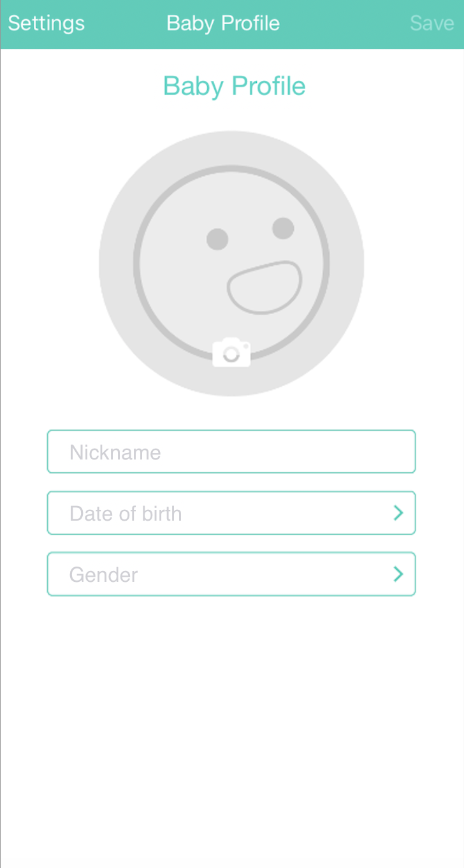Click the left eye of the smiley
The height and width of the screenshot is (868, 464).
click(x=217, y=239)
